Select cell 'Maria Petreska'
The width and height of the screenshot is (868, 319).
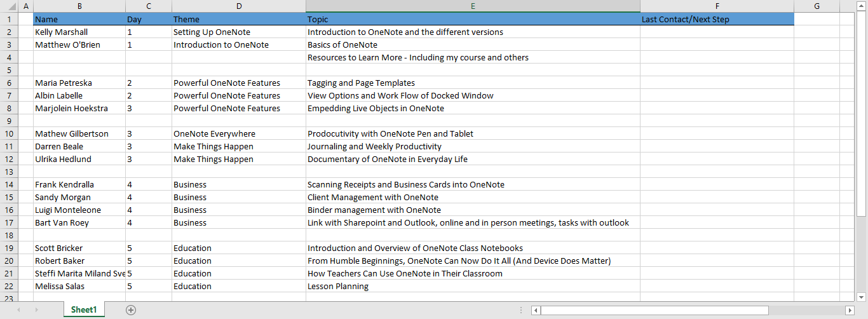(79, 83)
